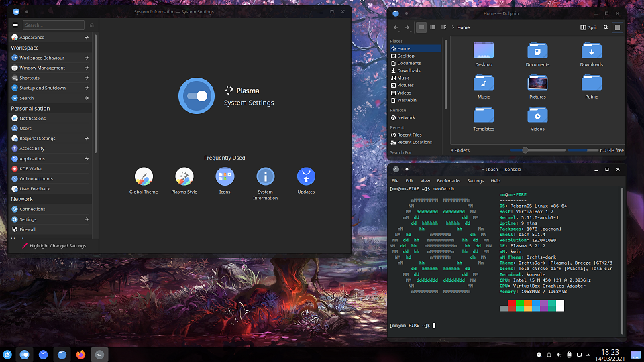Adjust the Dolphin icon zoom slider
The image size is (644, 362).
click(x=537, y=150)
